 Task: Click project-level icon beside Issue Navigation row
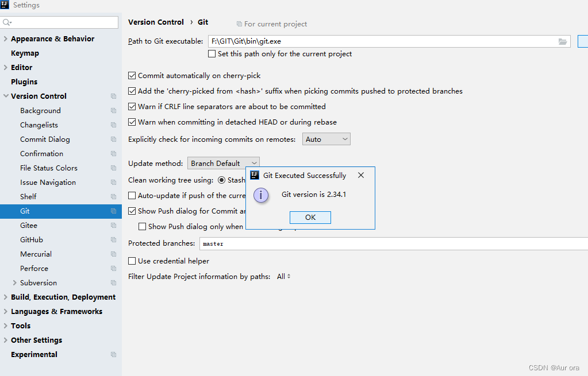point(113,183)
